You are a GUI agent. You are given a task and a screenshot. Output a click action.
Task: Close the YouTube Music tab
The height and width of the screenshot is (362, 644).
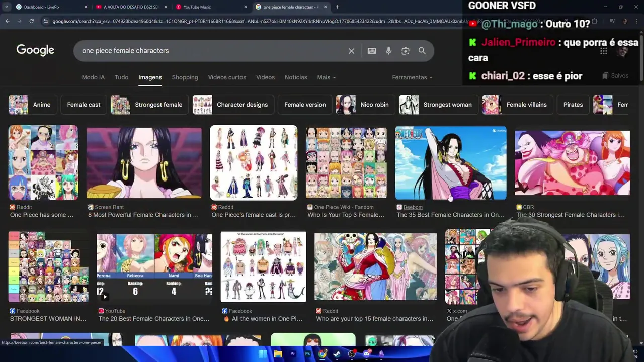click(x=246, y=7)
